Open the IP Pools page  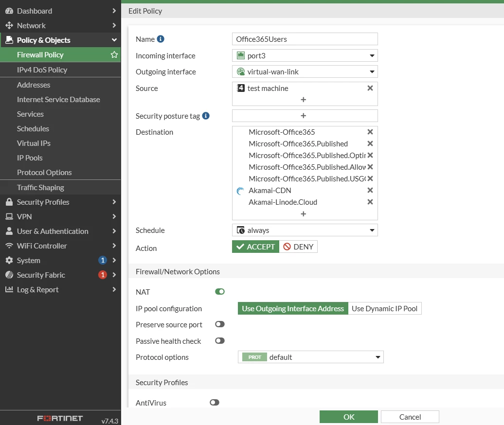click(x=60, y=158)
